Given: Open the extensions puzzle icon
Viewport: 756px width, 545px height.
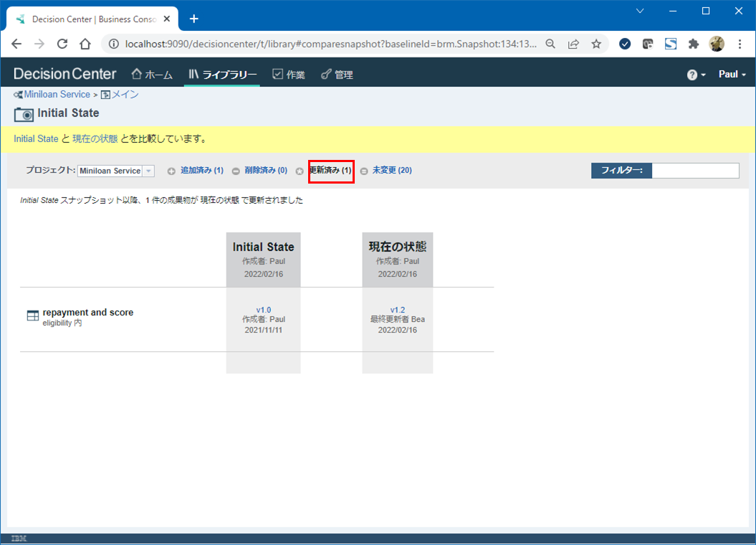Looking at the screenshot, I should [x=694, y=44].
